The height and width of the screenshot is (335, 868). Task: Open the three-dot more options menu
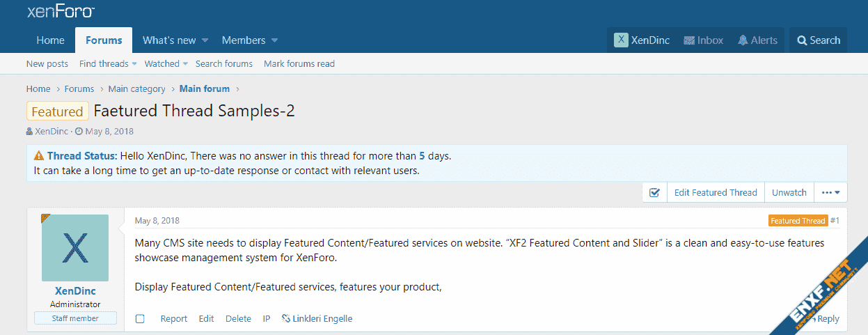pos(830,193)
